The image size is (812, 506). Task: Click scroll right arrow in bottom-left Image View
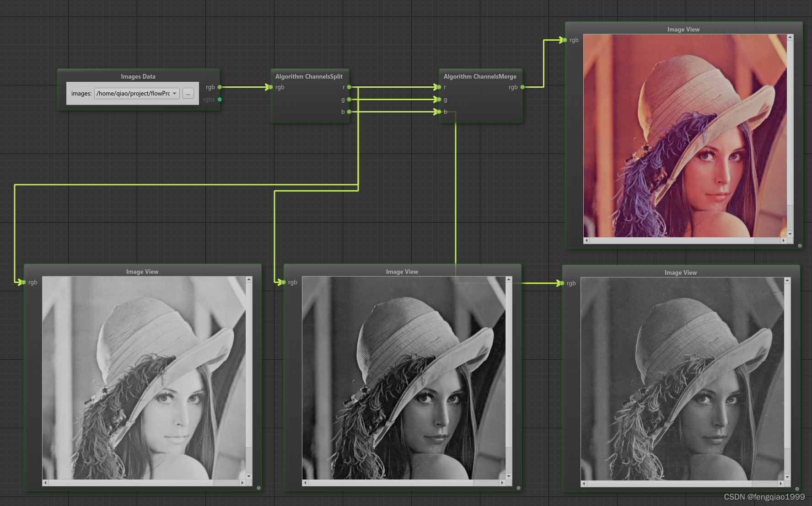click(x=242, y=483)
